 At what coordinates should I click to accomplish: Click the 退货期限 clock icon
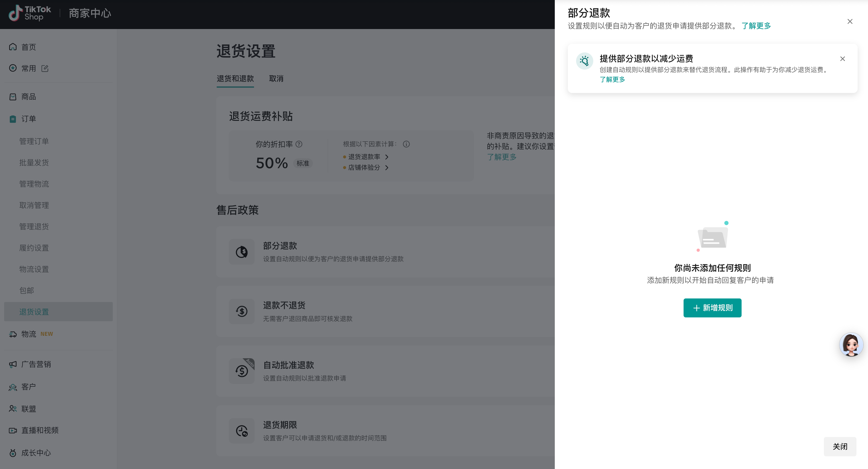point(242,431)
